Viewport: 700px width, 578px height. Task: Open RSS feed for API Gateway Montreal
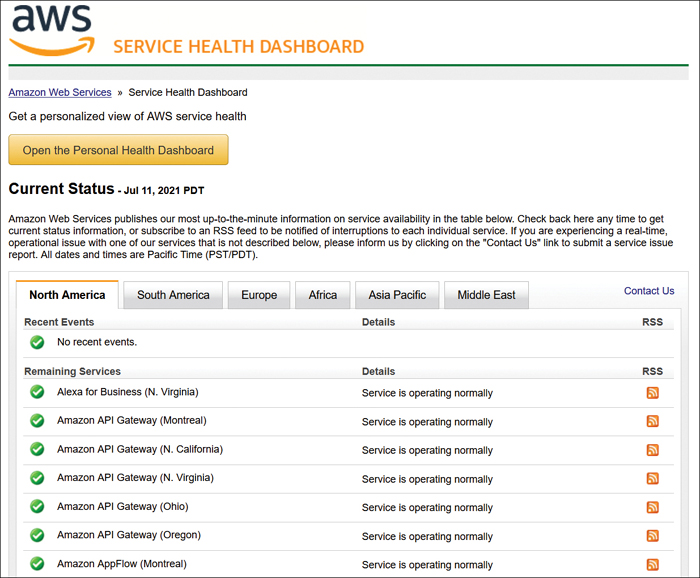[x=652, y=421]
